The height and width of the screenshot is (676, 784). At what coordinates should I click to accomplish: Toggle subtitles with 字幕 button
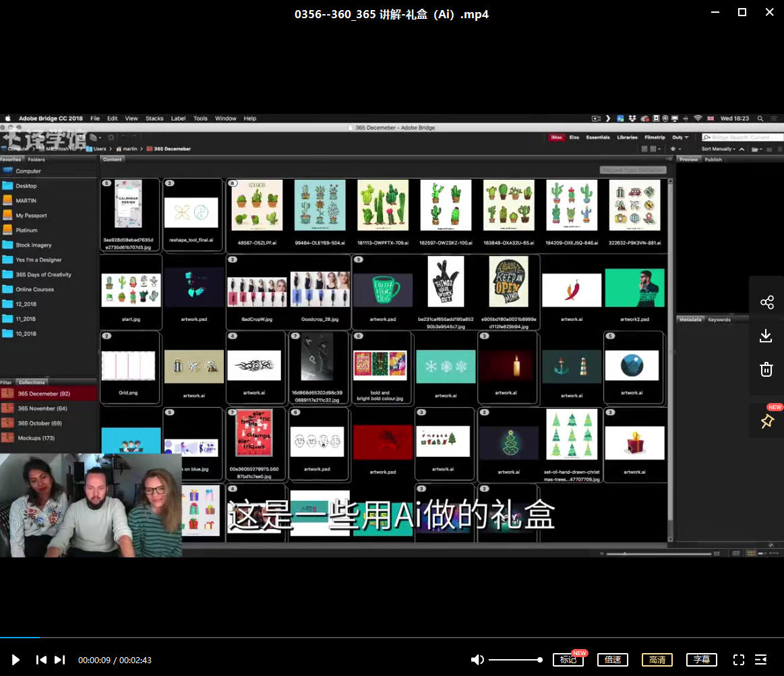(x=701, y=660)
